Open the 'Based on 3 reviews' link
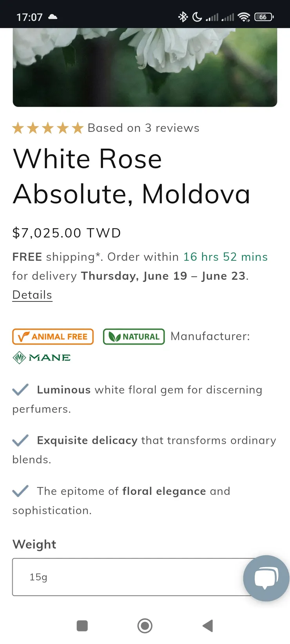This screenshot has width=290, height=644. pyautogui.click(x=143, y=128)
